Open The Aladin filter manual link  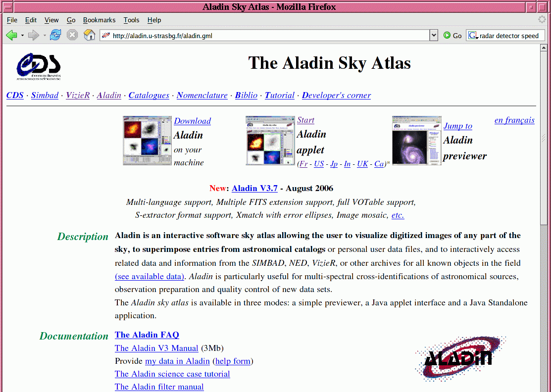click(159, 387)
